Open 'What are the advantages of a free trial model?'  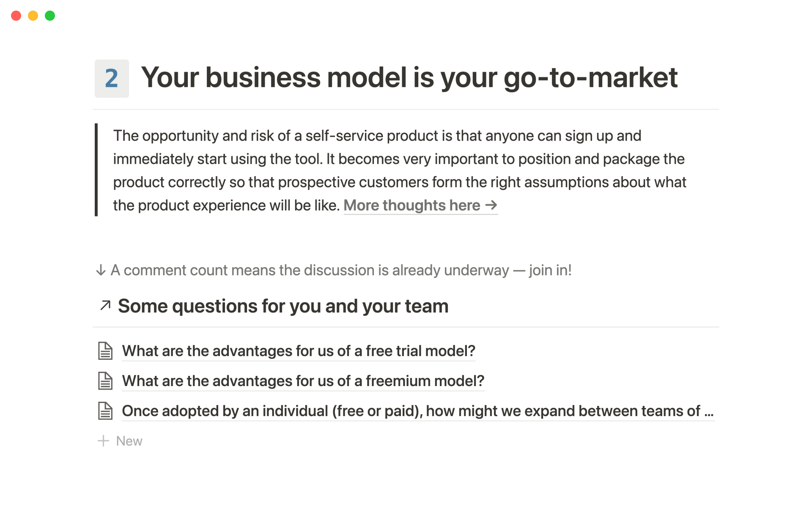tap(299, 351)
